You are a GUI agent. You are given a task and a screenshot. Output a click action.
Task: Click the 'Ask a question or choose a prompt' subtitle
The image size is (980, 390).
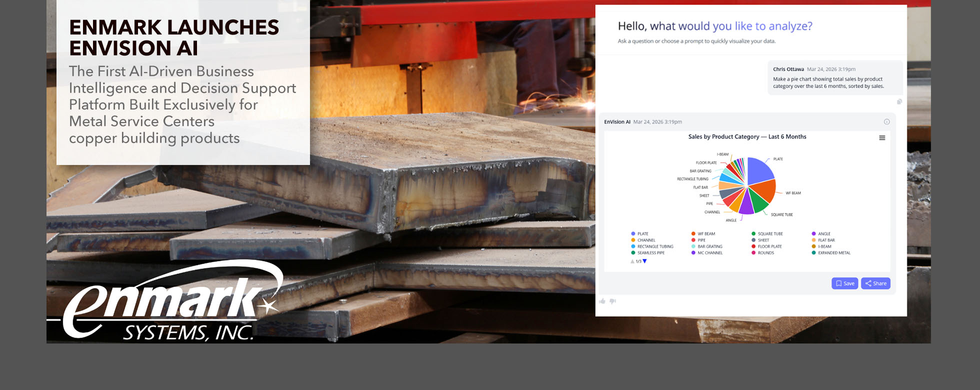696,41
